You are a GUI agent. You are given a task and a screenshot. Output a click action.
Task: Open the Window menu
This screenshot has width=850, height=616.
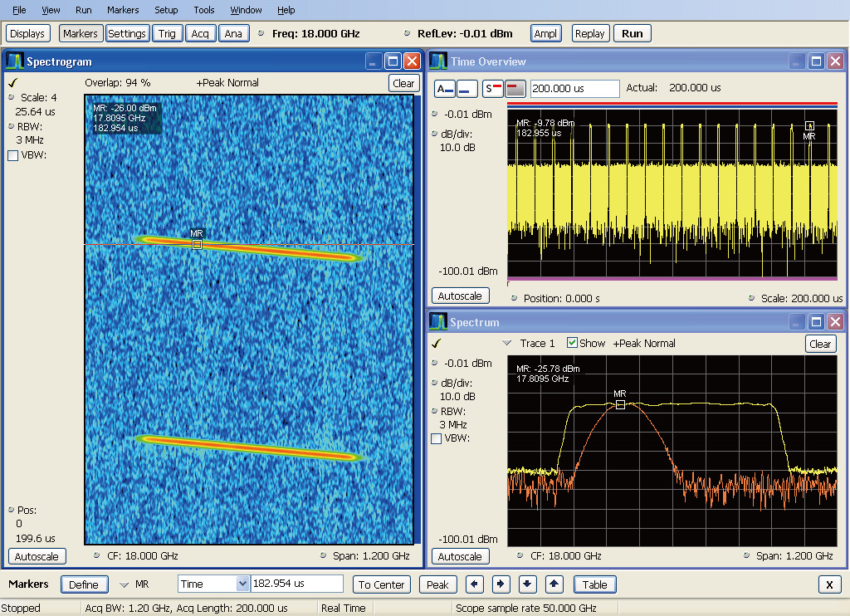246,10
